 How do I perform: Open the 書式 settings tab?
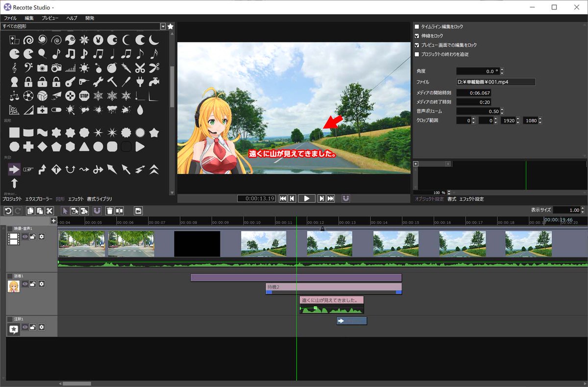pyautogui.click(x=452, y=199)
